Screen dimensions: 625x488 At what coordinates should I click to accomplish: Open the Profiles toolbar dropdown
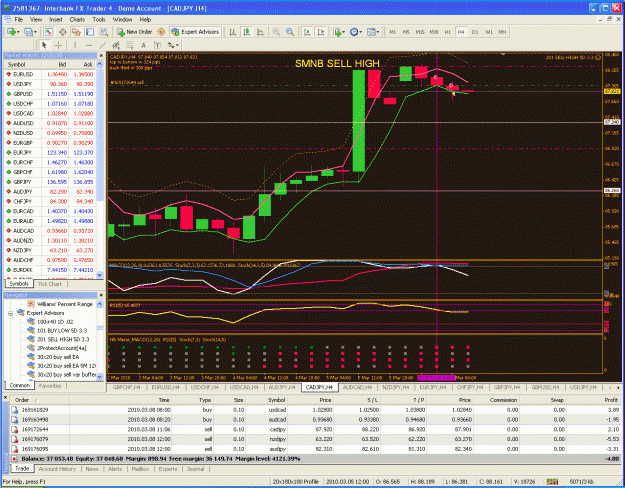tap(30, 32)
